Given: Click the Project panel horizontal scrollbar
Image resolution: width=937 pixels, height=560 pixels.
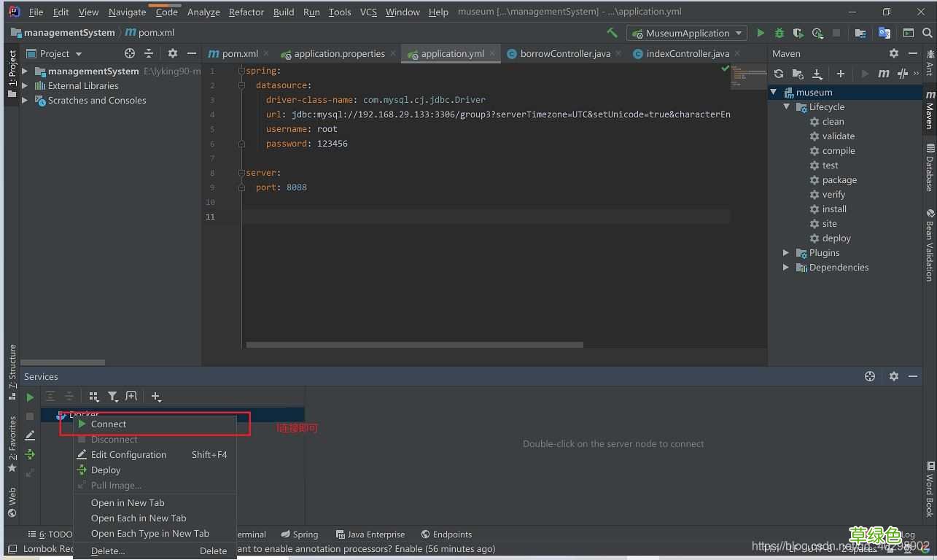Looking at the screenshot, I should (x=63, y=362).
